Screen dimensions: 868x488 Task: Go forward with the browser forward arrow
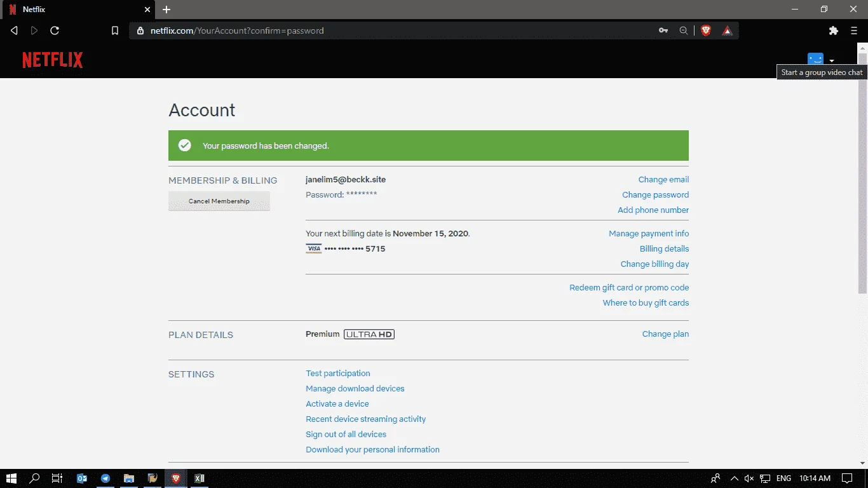tap(34, 30)
